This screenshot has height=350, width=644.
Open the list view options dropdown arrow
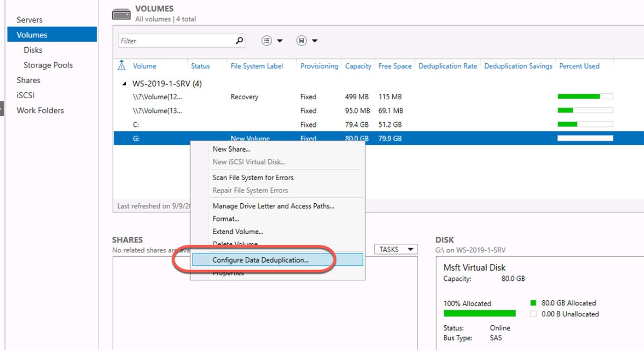click(x=280, y=41)
